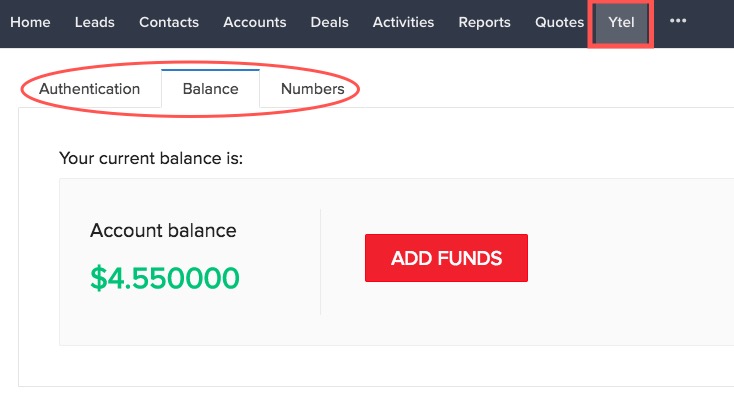The height and width of the screenshot is (399, 734).
Task: Open the Activities module
Action: click(x=403, y=22)
